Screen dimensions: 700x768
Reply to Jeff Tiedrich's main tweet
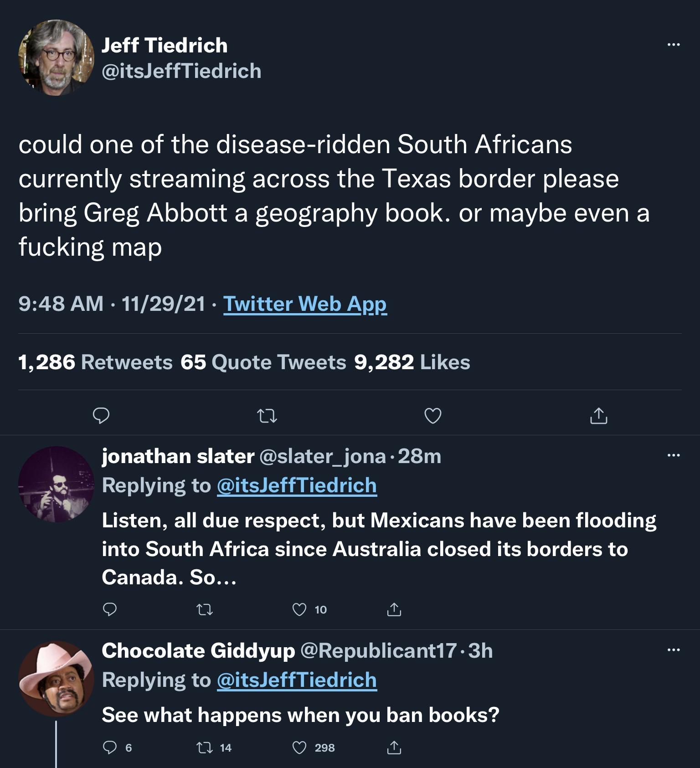[x=101, y=416]
